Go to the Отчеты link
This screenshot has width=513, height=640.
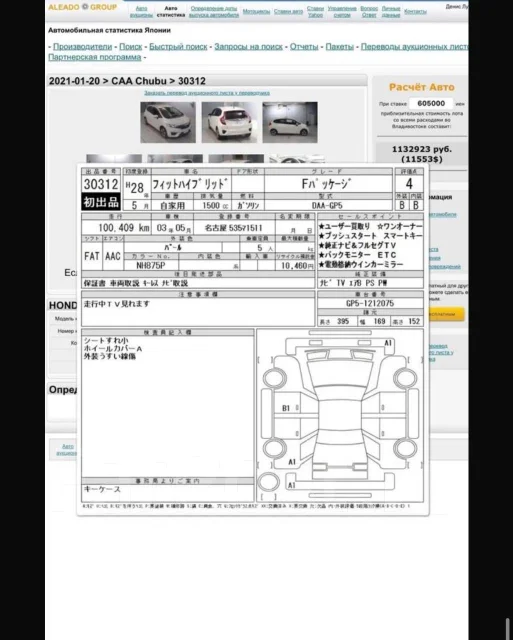point(304,47)
